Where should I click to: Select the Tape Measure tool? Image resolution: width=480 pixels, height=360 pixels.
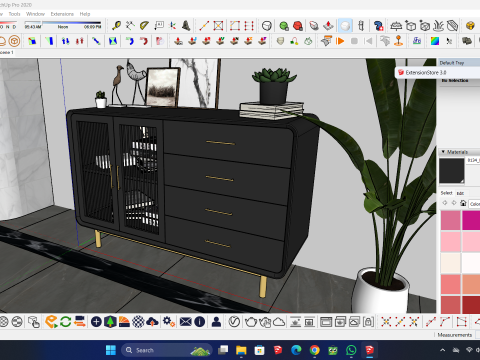pos(116,25)
